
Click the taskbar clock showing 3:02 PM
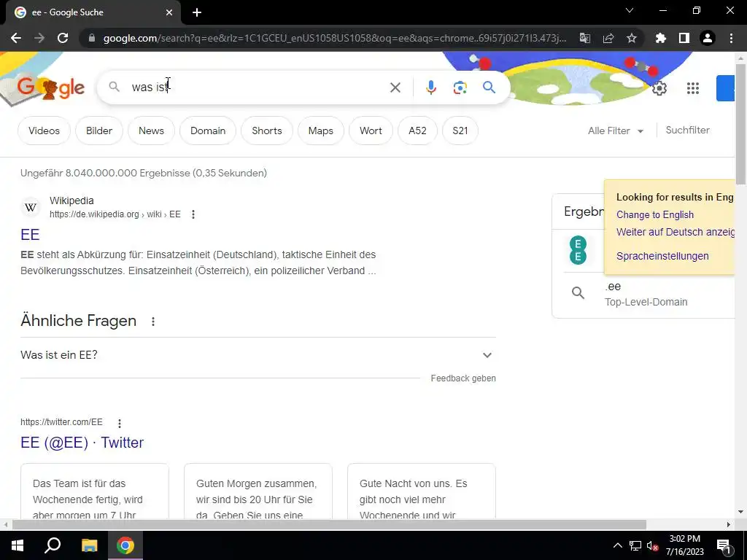684,545
